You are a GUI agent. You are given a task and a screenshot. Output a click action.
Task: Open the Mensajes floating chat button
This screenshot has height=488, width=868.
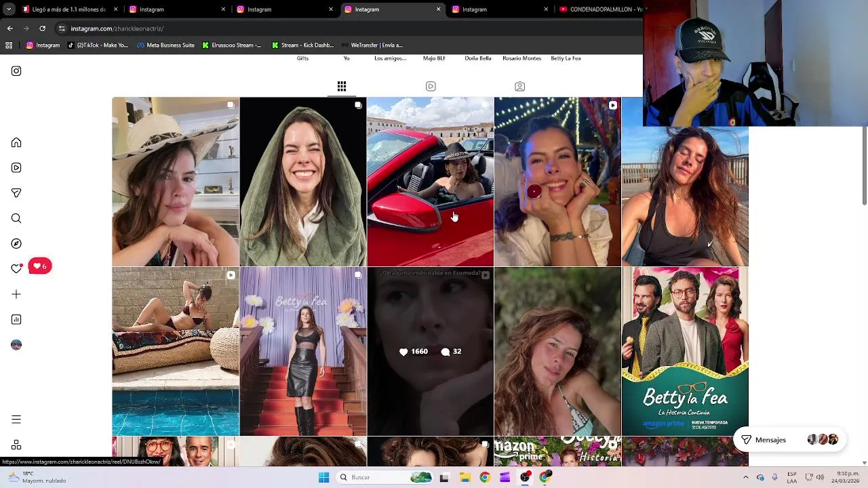coord(789,440)
